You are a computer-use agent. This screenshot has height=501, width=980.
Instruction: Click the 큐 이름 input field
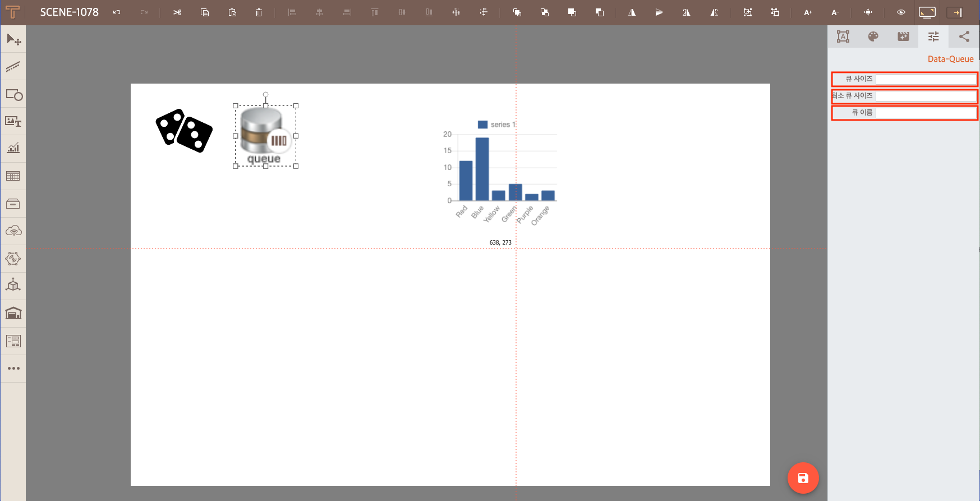[926, 113]
